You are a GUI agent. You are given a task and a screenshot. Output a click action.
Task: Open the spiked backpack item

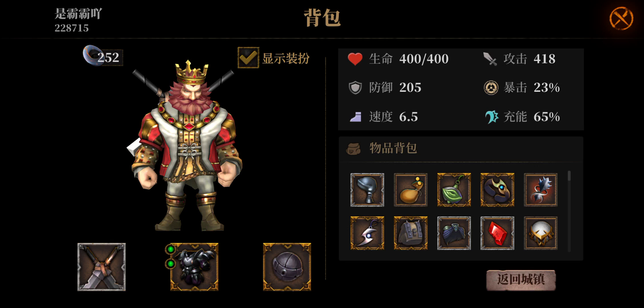(x=410, y=233)
